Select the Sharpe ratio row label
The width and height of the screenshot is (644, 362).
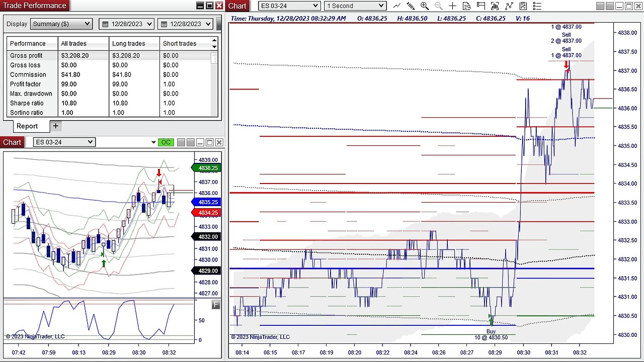(27, 103)
